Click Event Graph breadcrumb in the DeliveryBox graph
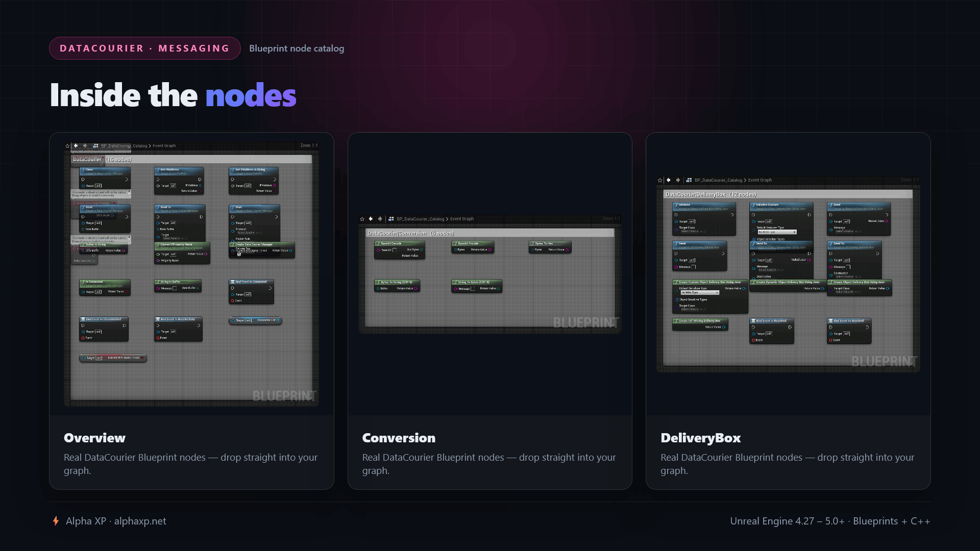Viewport: 980px width, 551px height. 760,180
